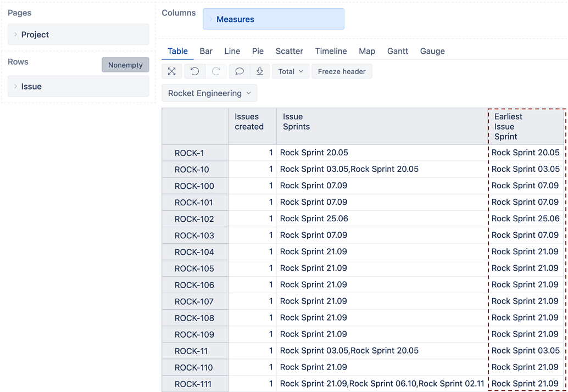This screenshot has width=568, height=392.
Task: Click the fullscreen expand icon in toolbar
Action: [x=172, y=71]
